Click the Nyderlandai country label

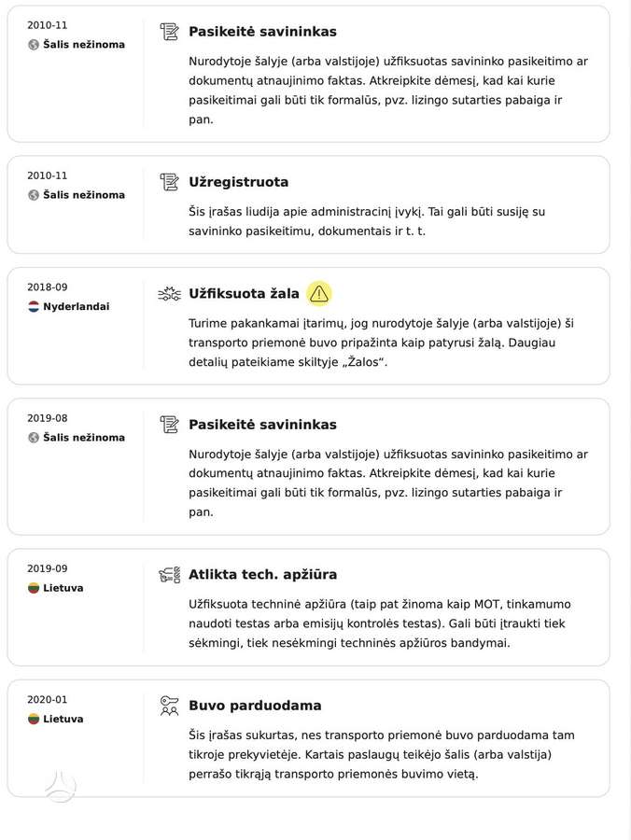pos(76,306)
